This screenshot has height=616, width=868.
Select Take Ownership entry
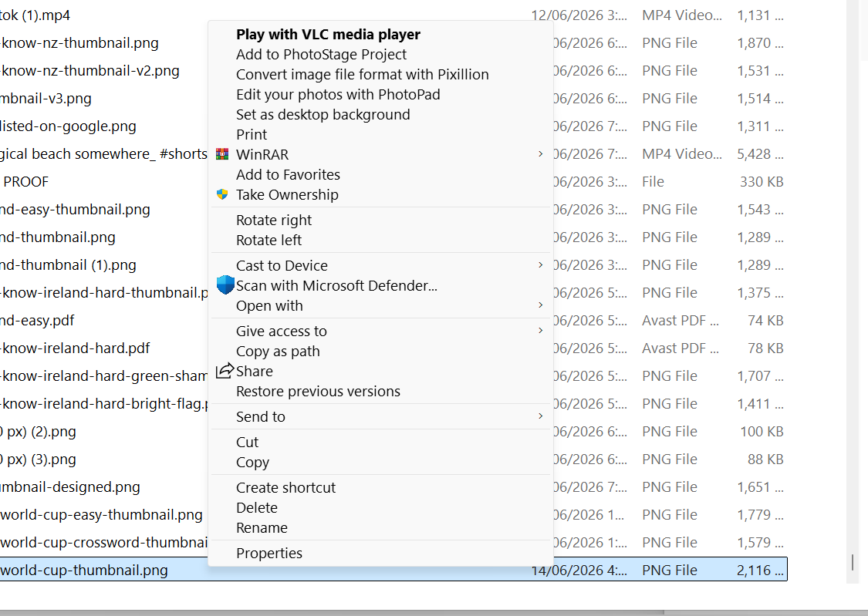pyautogui.click(x=287, y=194)
